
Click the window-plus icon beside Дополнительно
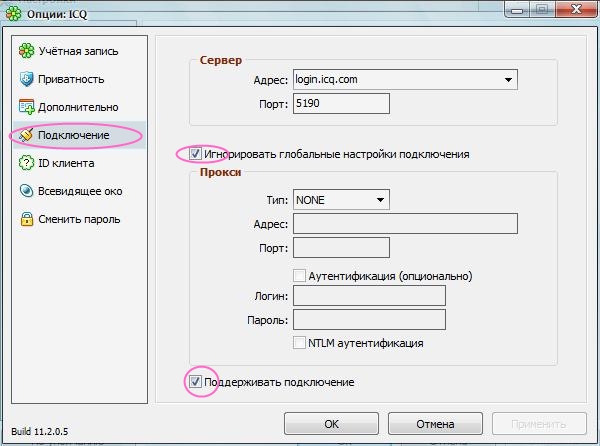tap(26, 107)
